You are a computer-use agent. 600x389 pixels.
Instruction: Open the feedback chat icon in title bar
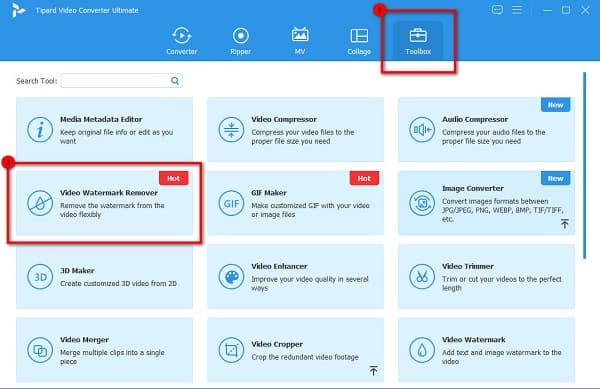497,10
